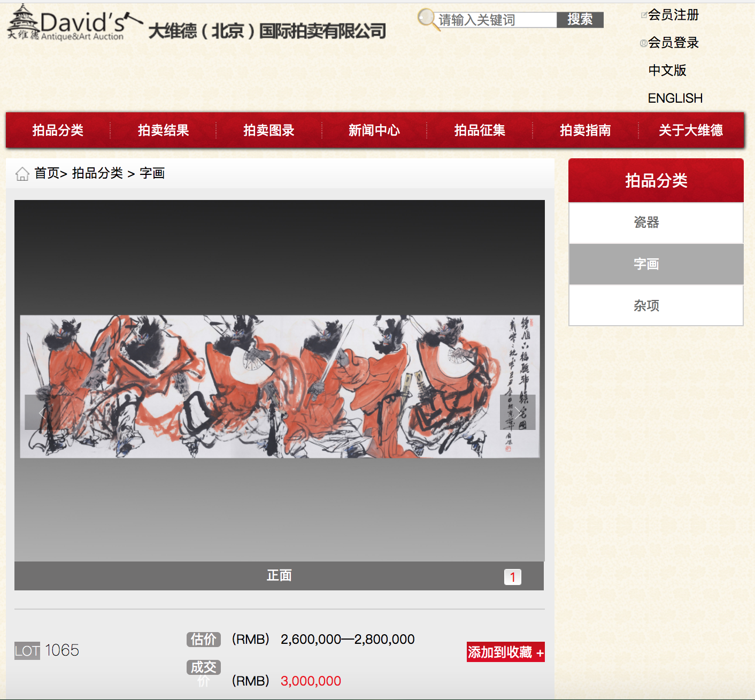Click the red 拍品分类 sidebar header

pyautogui.click(x=656, y=180)
